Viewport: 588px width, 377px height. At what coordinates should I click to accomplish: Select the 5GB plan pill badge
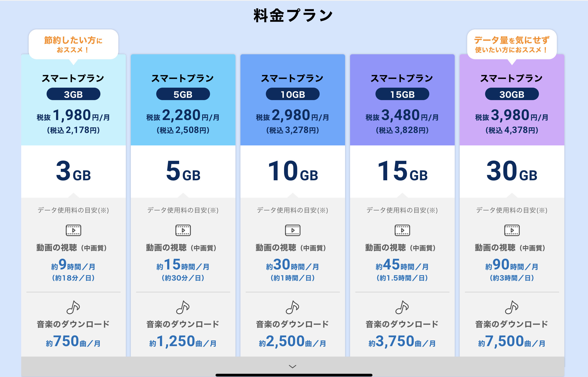pyautogui.click(x=183, y=94)
